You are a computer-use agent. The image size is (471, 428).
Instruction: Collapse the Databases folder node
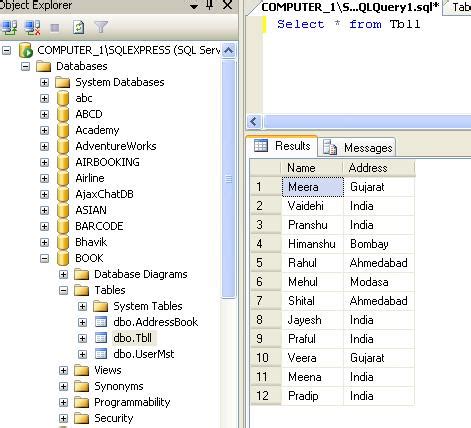pyautogui.click(x=25, y=66)
